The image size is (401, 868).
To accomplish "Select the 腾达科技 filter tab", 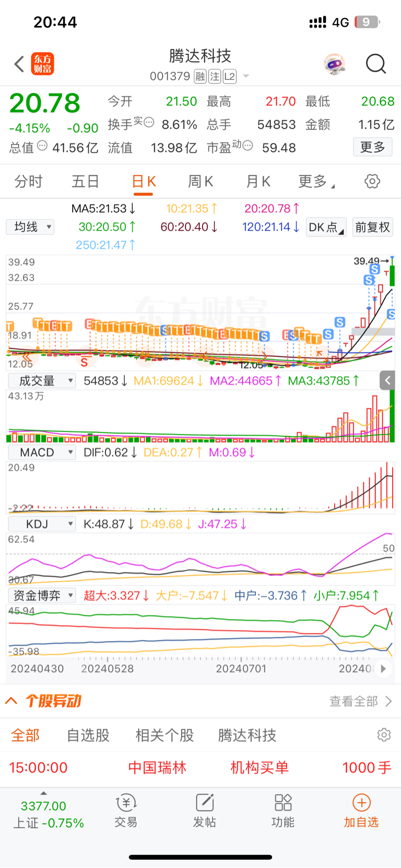I will click(247, 735).
